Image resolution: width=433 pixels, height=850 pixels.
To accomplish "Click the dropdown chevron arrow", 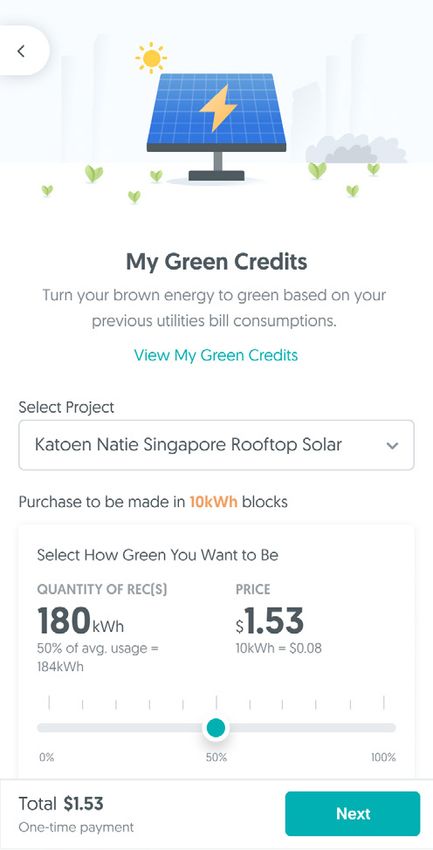I will (392, 446).
